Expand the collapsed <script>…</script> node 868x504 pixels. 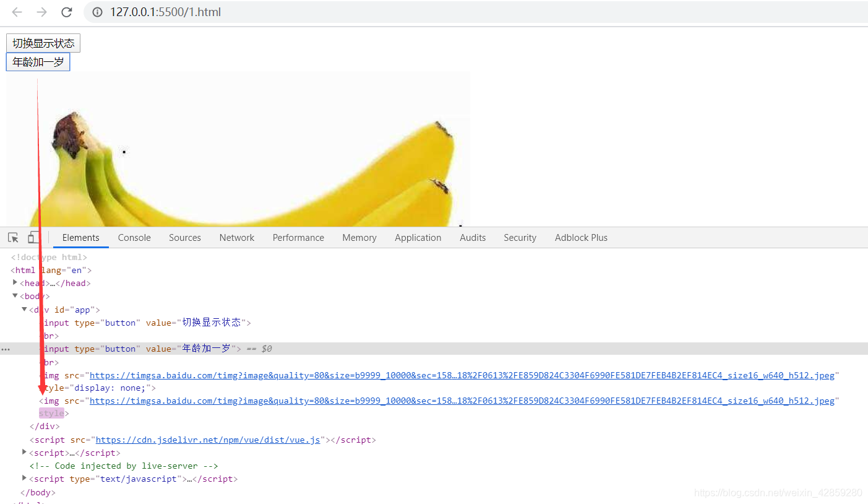[24, 453]
